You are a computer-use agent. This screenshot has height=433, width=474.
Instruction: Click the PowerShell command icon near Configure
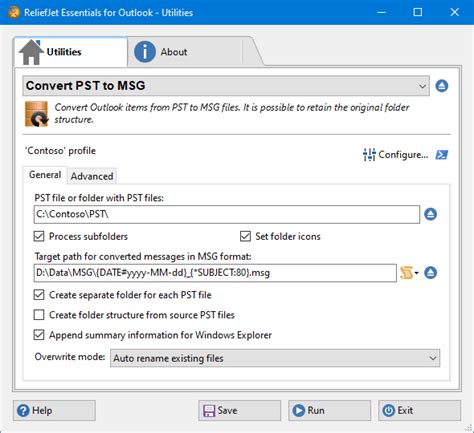click(x=442, y=155)
